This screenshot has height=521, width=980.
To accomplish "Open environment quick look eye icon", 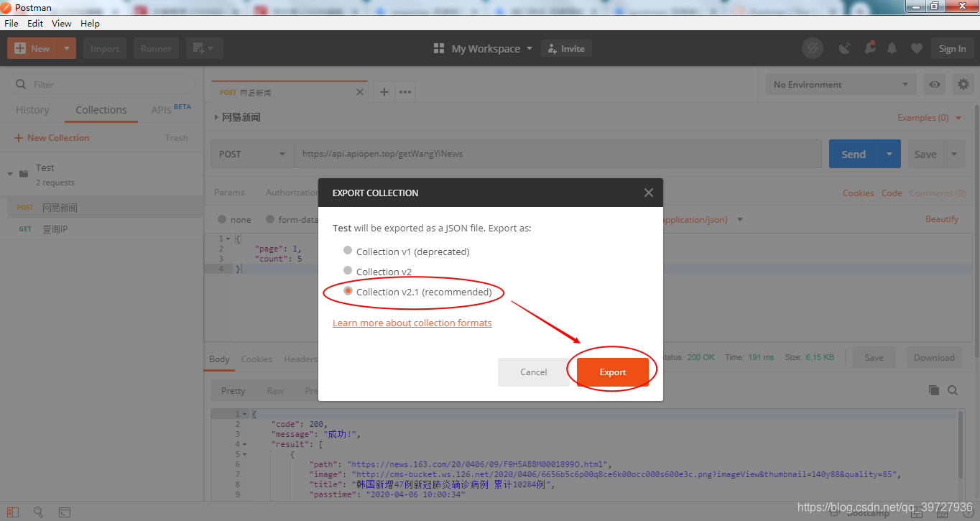I will [x=935, y=84].
